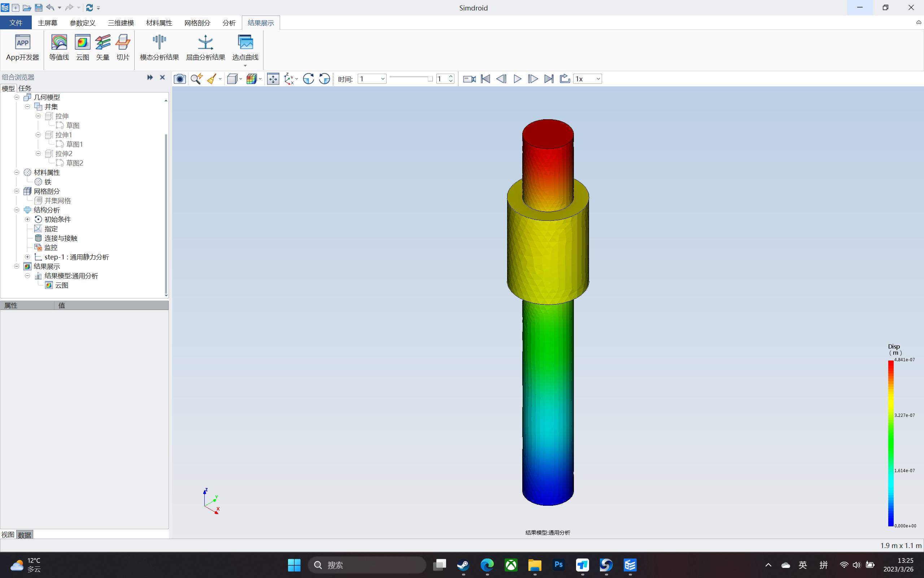Click the colored mesh cube display icon
Screen dimensions: 924x578
251,79
